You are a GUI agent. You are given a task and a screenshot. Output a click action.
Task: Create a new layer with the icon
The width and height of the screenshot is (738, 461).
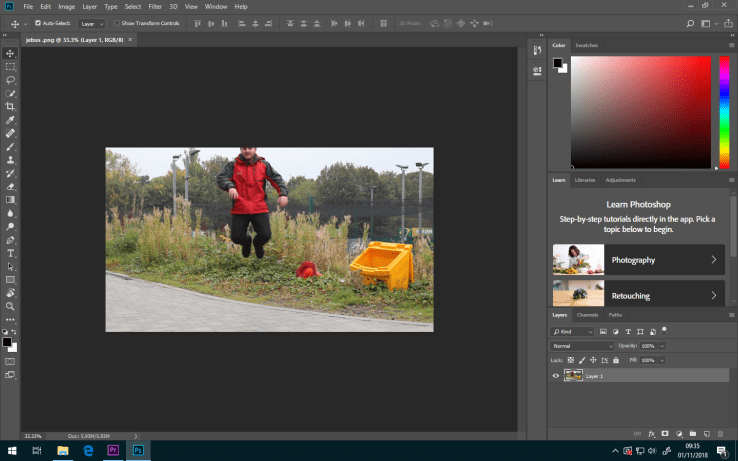click(x=706, y=433)
